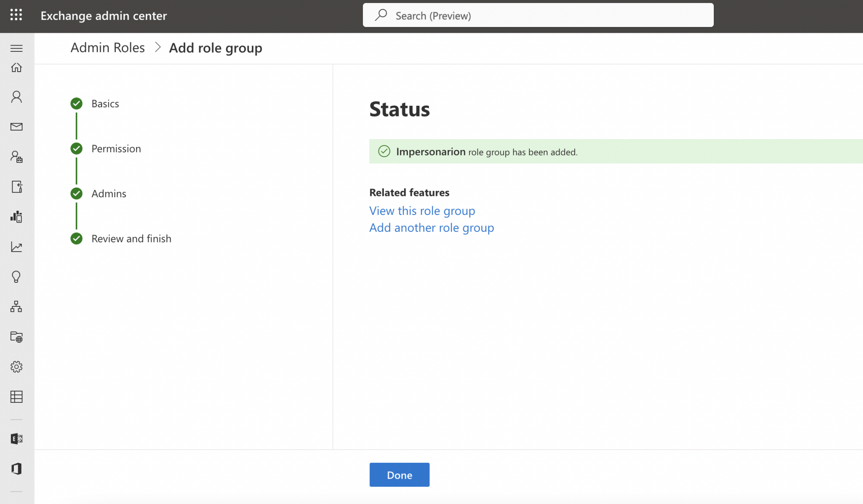Select the Mobile devices icon
The height and width of the screenshot is (504, 863).
(x=16, y=217)
